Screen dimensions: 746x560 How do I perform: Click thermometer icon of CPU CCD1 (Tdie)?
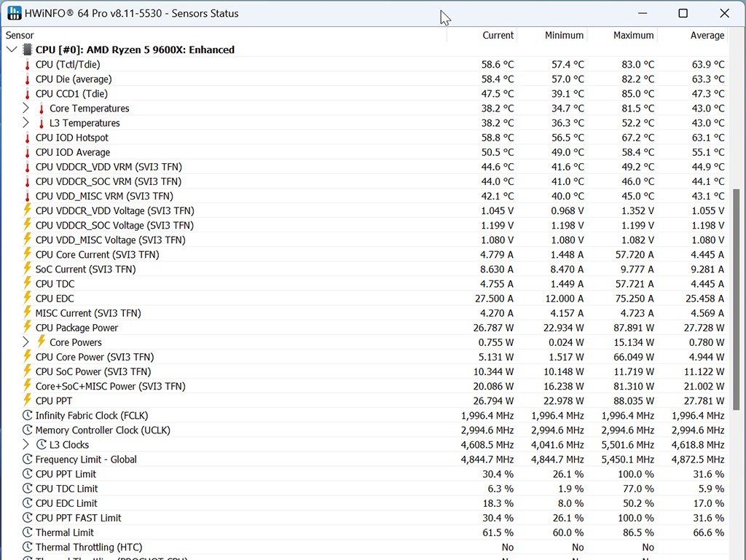coord(28,94)
